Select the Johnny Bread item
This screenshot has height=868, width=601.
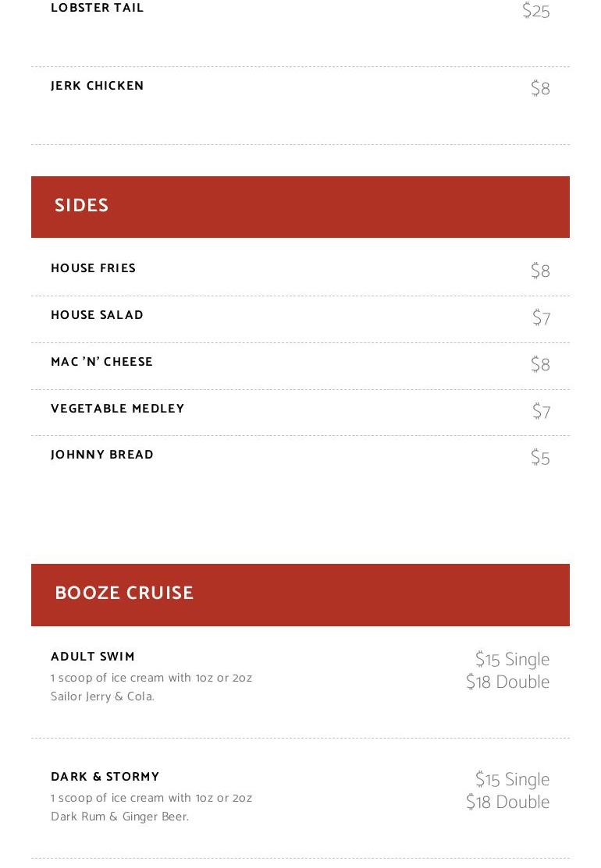coord(102,455)
